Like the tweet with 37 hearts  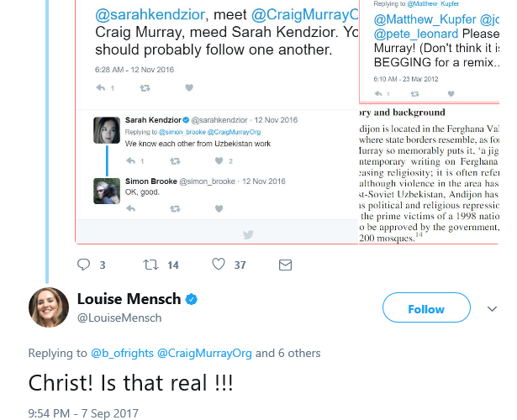tap(219, 265)
